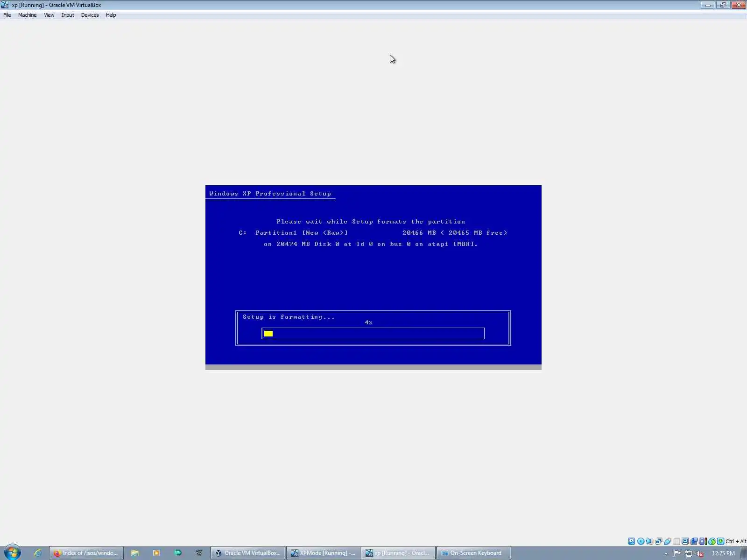
Task: Click 'Please wait while Setup formats the partition'
Action: click(x=371, y=222)
